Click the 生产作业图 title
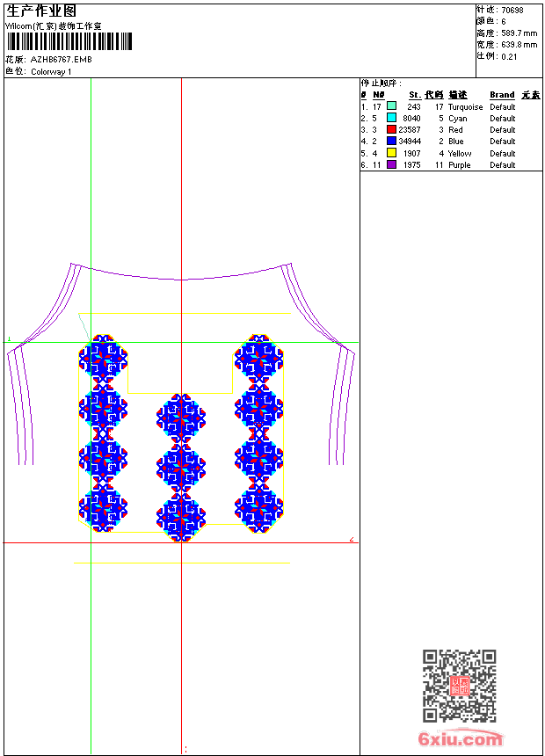 click(41, 11)
